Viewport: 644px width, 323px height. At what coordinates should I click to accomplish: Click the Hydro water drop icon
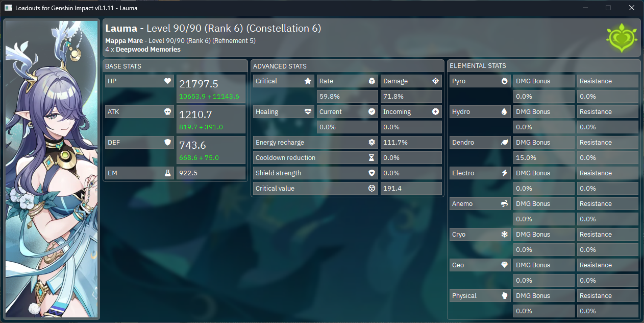click(x=505, y=112)
